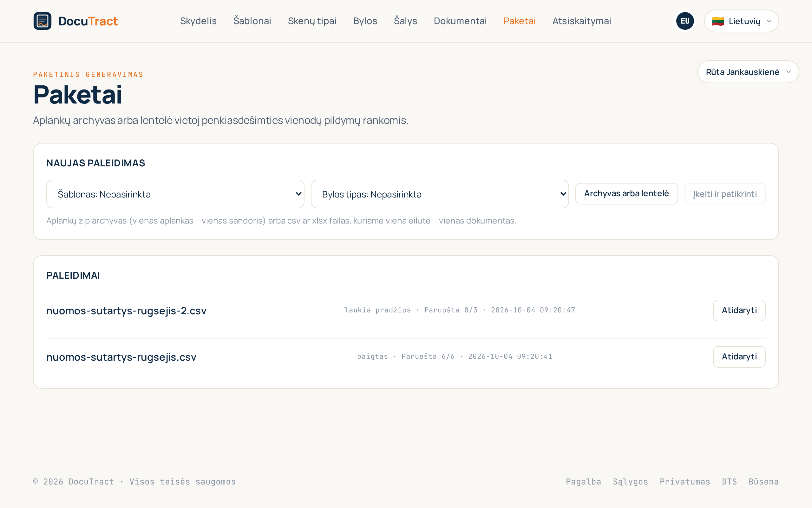Go to the Šalys page
Screen dimensions: 812x508
click(x=405, y=21)
